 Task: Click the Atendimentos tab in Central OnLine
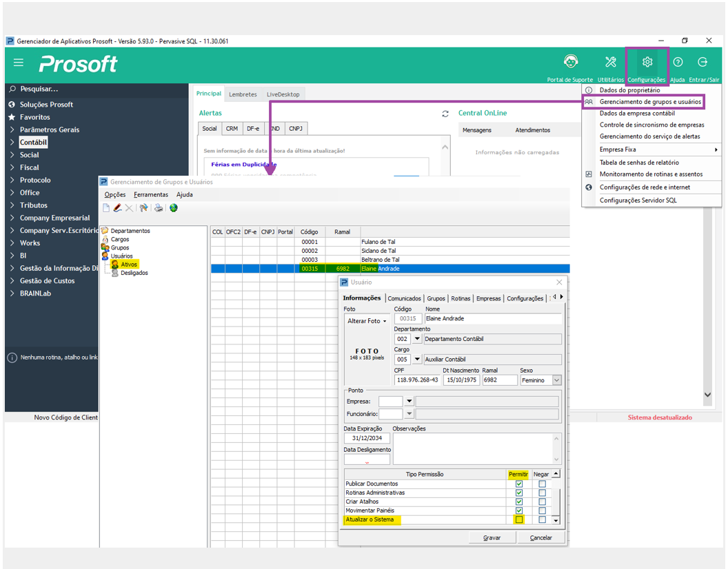coord(532,130)
